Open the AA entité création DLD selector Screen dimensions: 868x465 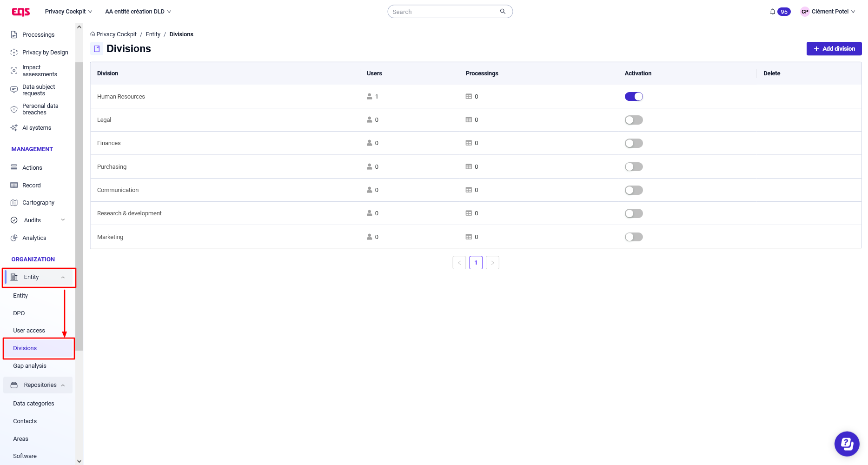point(138,12)
